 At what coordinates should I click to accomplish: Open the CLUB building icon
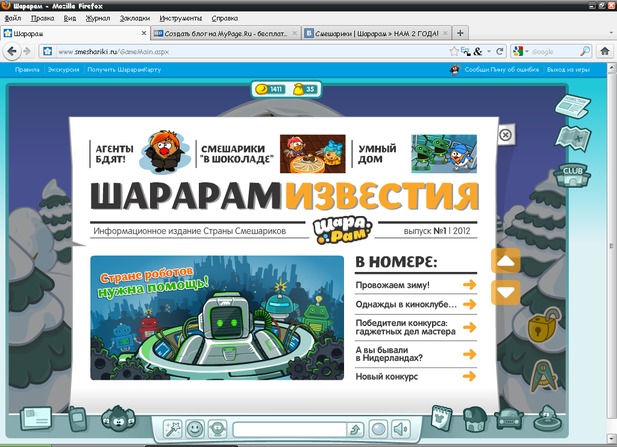(573, 174)
